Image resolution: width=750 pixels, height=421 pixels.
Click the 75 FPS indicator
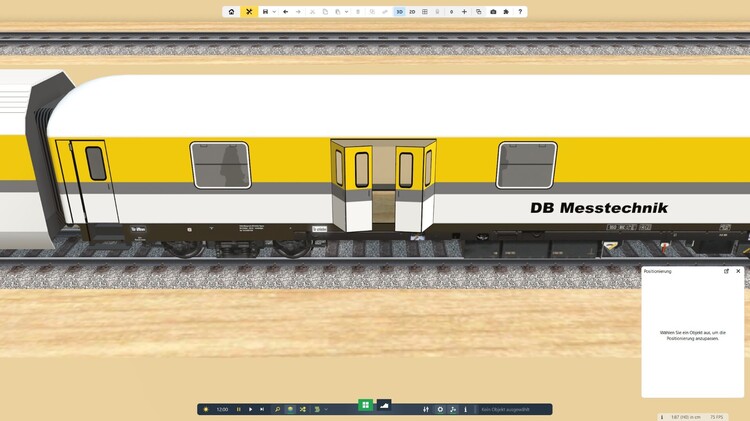pyautogui.click(x=717, y=417)
